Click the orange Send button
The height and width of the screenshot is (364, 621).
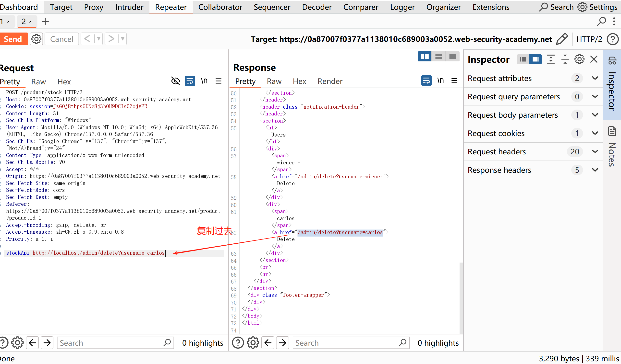13,39
